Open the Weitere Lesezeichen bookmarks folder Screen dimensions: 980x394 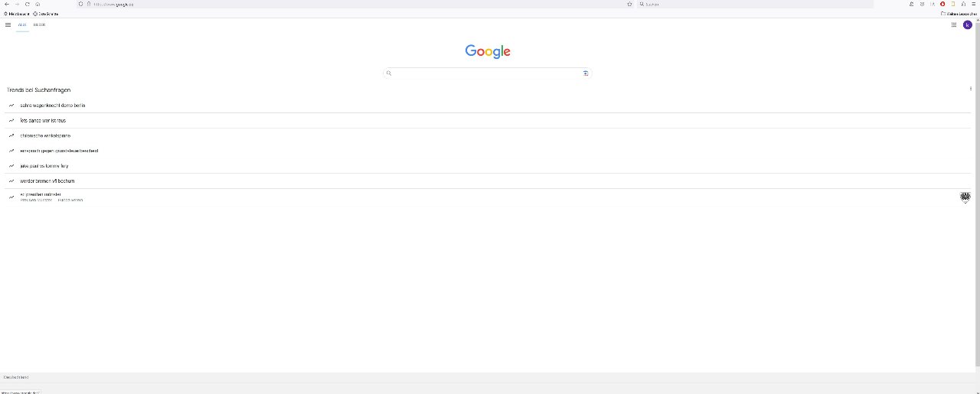coord(959,14)
